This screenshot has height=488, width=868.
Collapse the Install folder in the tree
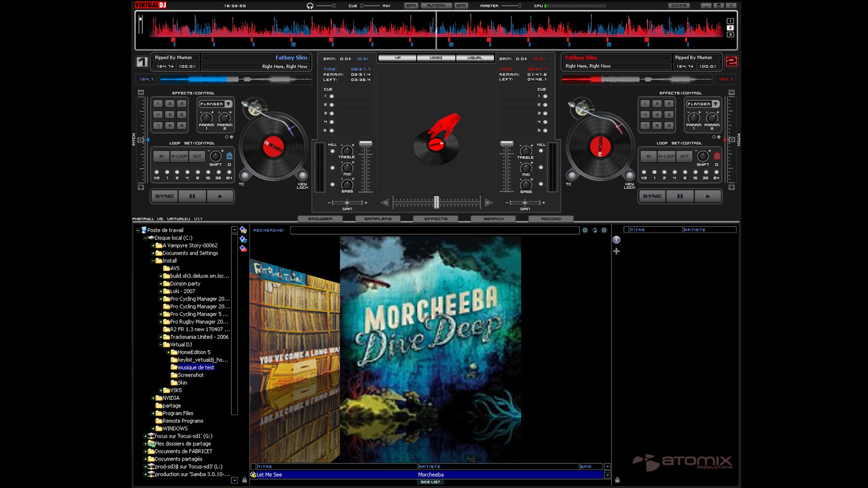[x=152, y=261]
